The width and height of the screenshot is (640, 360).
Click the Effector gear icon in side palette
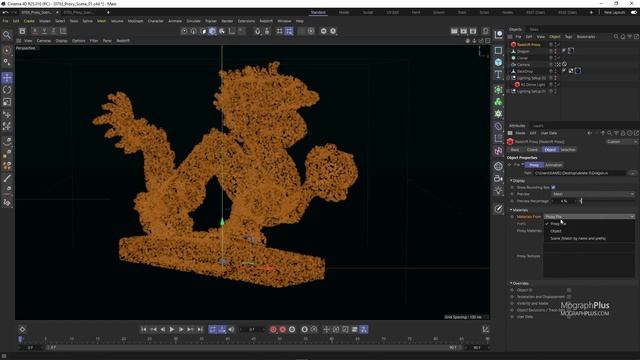click(x=498, y=114)
